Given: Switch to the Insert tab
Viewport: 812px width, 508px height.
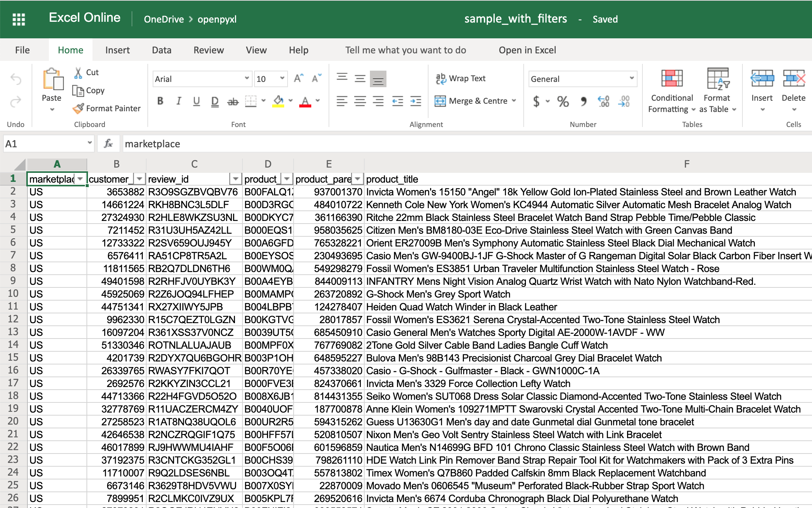Looking at the screenshot, I should click(117, 50).
